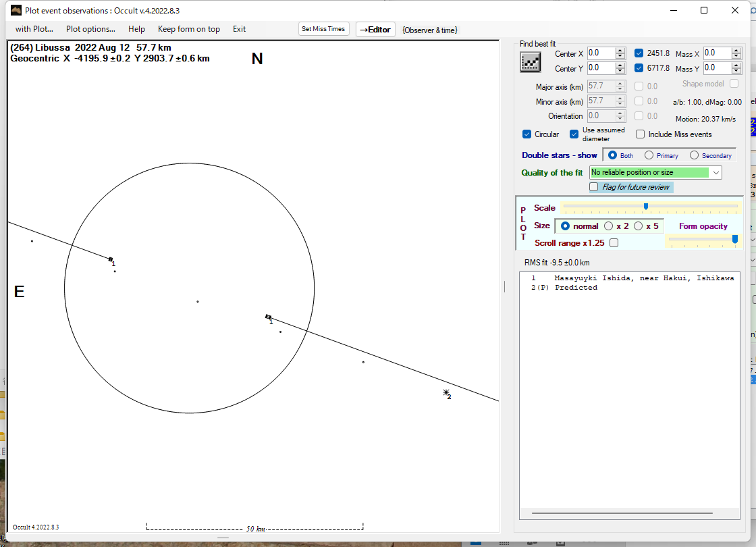Uncheck the Circular checkbox
Viewport: 756px width, 547px height.
click(x=527, y=134)
